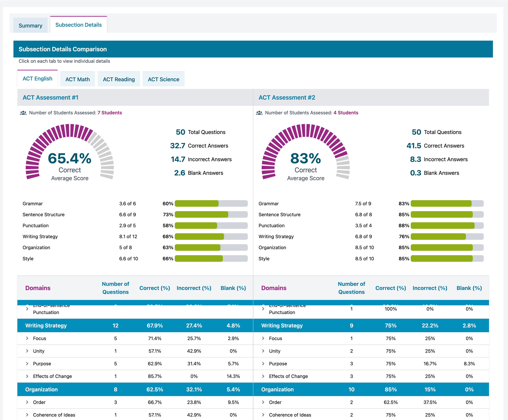
Task: Switch to the Summary tab
Action: [x=30, y=25]
